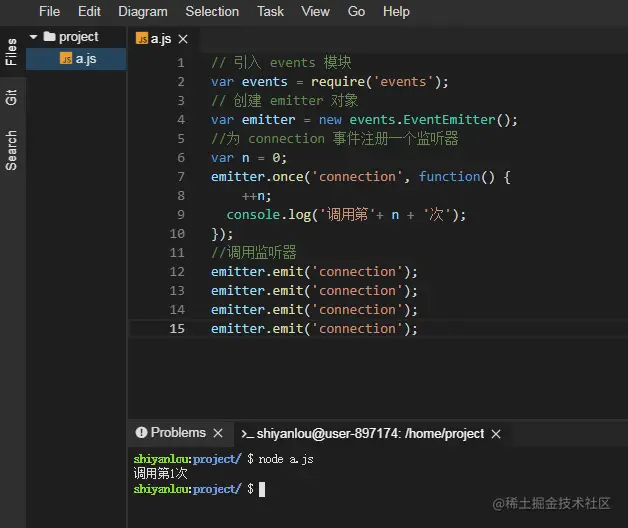This screenshot has width=628, height=528.
Task: Collapse the project folder arrow
Action: [34, 37]
